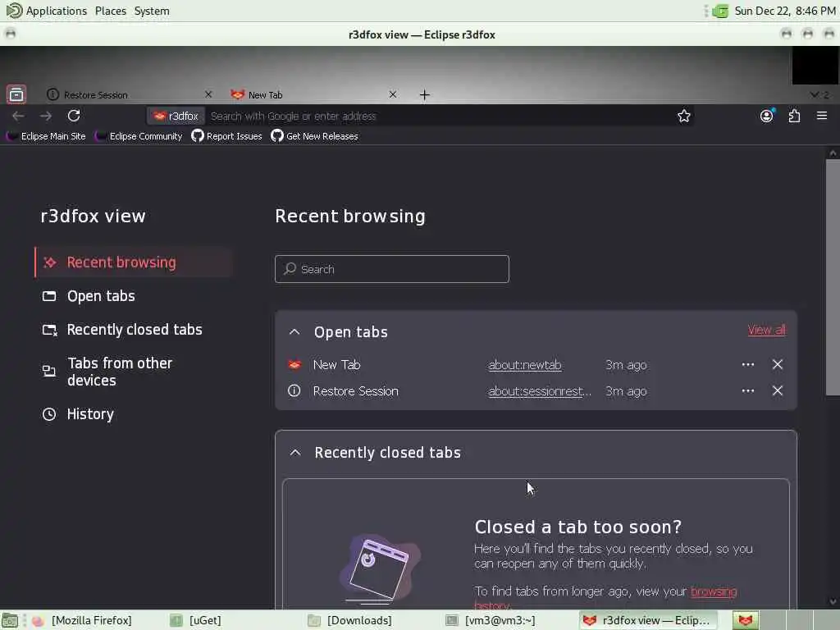Viewport: 840px width, 630px height.
Task: Click the scrollbar up arrow
Action: 833,153
